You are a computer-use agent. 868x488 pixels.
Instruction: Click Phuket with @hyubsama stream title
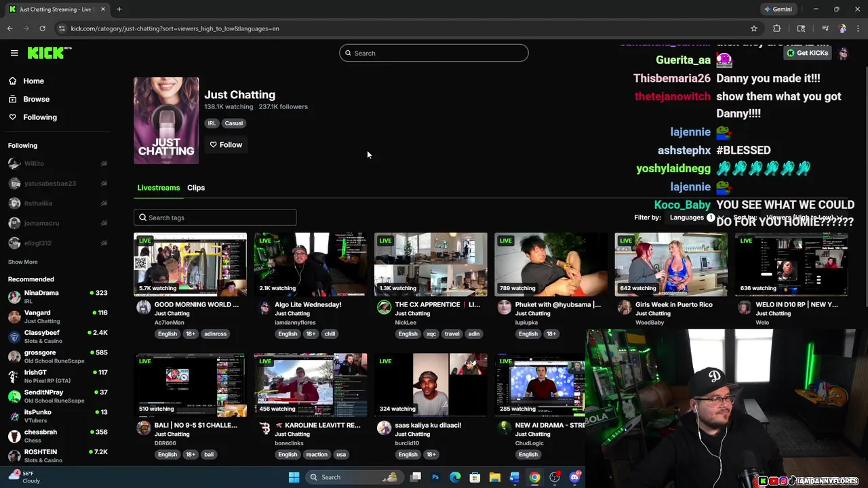tap(557, 304)
